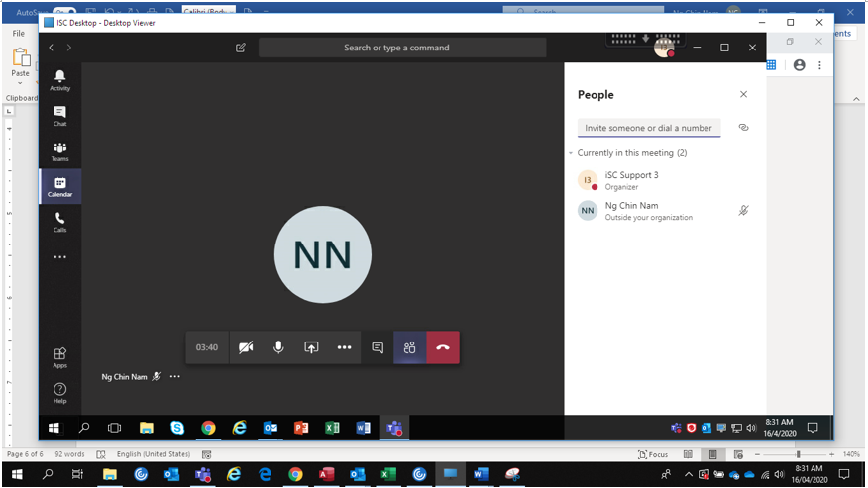Open Internet Explorer on remote taskbar

(239, 428)
